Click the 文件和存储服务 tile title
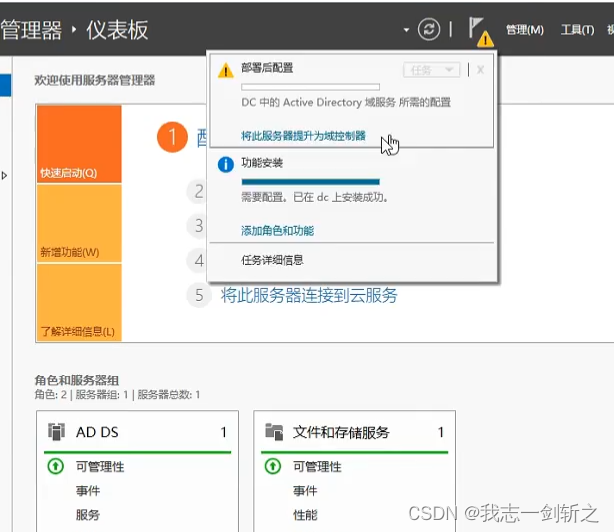Image resolution: width=614 pixels, height=532 pixels. click(x=341, y=432)
